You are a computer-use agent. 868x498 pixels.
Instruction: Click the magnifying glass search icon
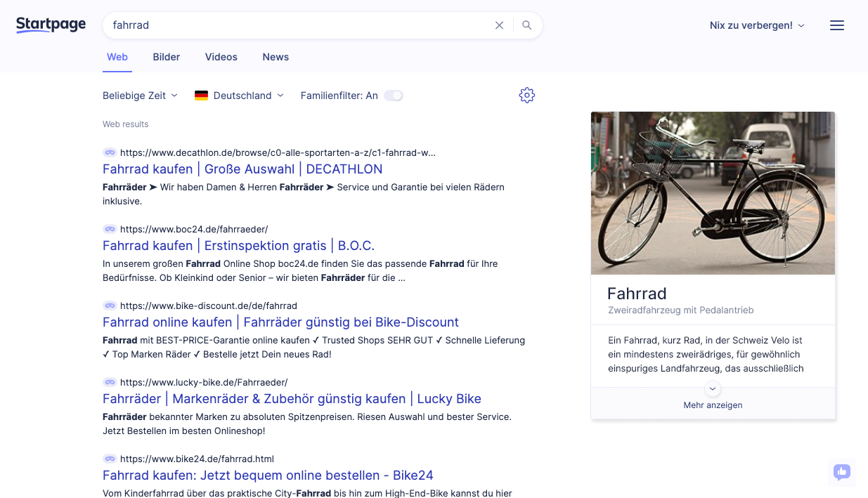[x=527, y=25]
